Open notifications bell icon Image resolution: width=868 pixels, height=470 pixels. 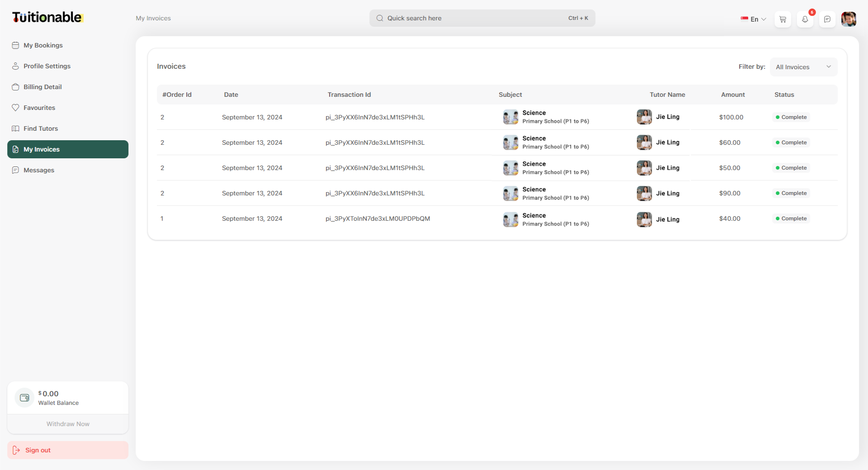click(x=805, y=19)
